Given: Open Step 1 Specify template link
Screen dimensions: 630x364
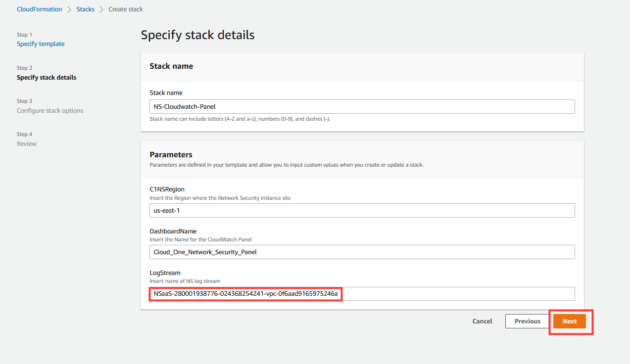Looking at the screenshot, I should (x=41, y=44).
